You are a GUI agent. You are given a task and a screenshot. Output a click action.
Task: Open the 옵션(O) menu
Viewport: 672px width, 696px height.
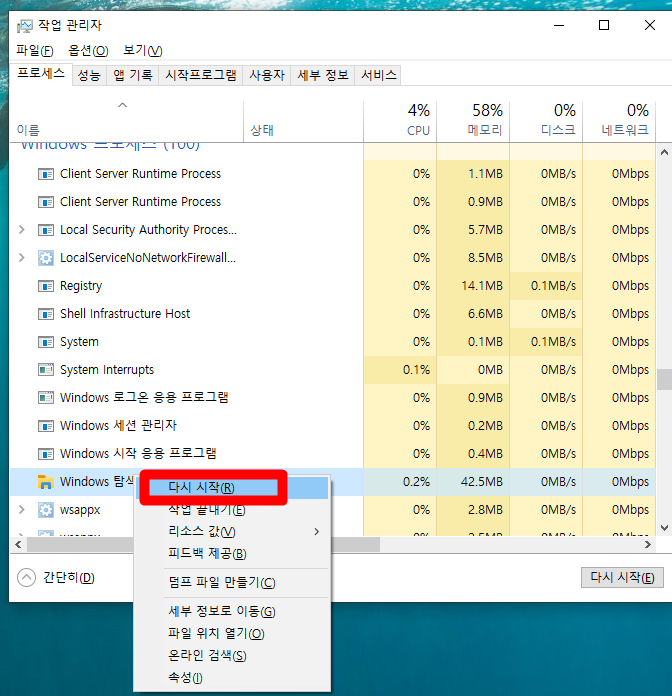pyautogui.click(x=88, y=51)
